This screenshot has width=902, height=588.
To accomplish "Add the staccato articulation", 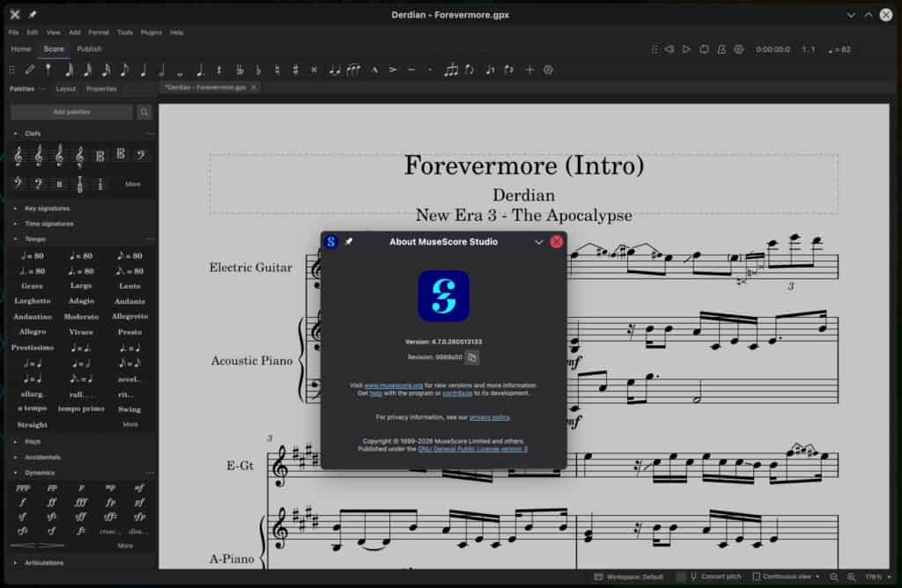I will click(x=430, y=70).
